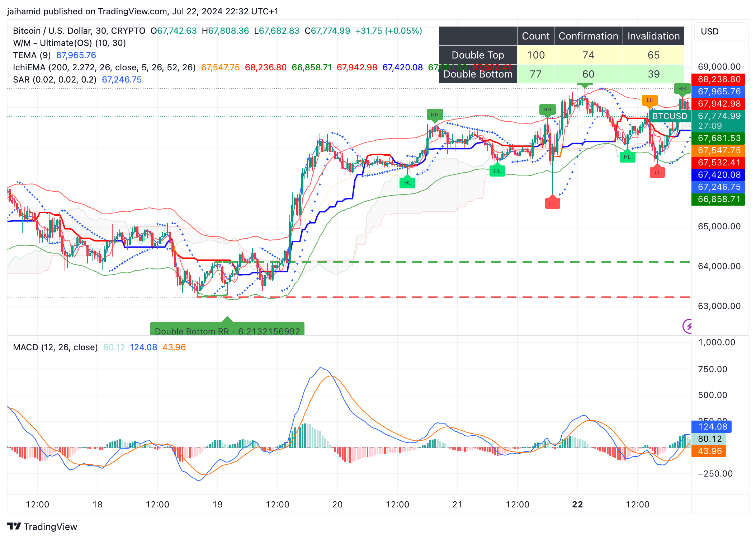The width and height of the screenshot is (756, 539).
Task: Click the 67,774.99 current price tag
Action: (718, 116)
